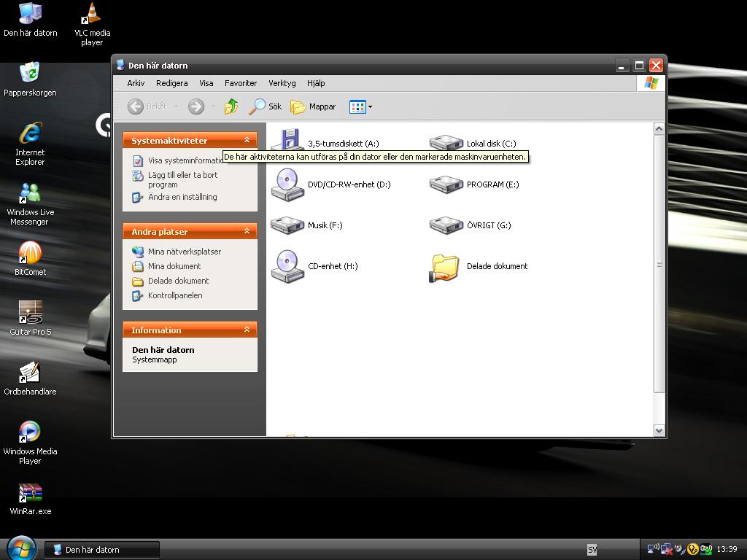Viewport: 747px width, 560px height.
Task: Open the Lokal disk (C:) drive icon
Action: coord(446,143)
